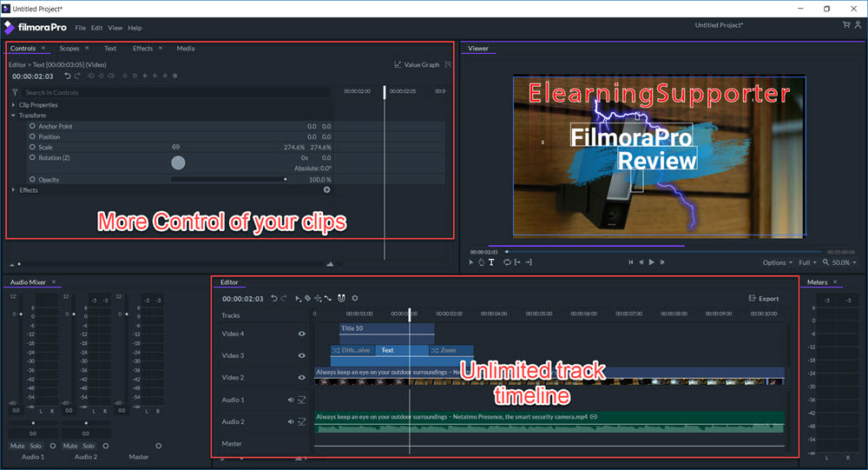
Task: Collapse the Transform section
Action: coord(13,116)
